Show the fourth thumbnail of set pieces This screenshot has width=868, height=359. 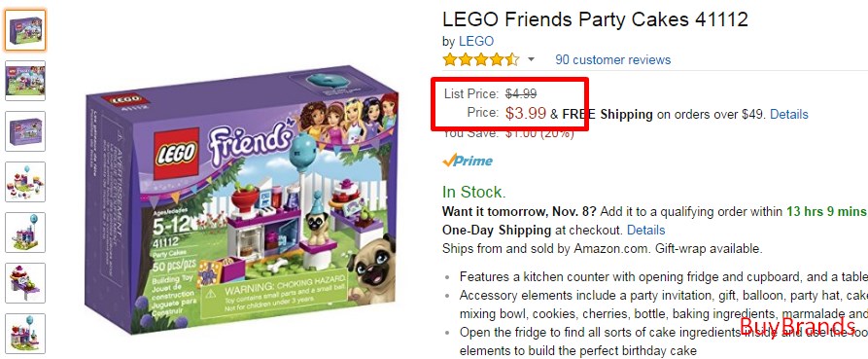point(25,182)
